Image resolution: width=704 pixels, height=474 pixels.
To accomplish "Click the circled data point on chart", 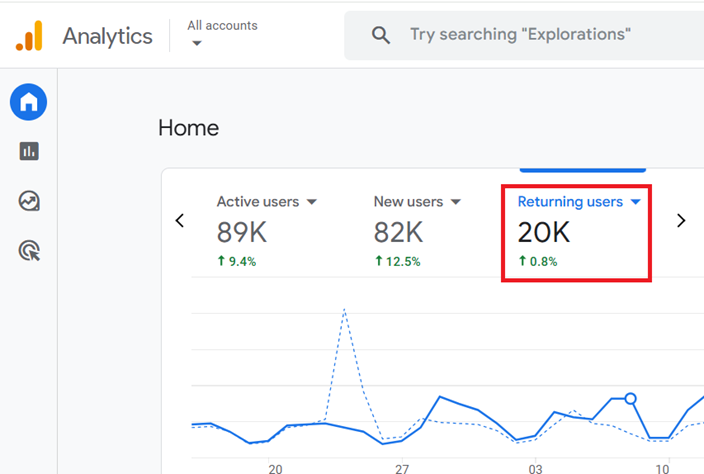I will tap(630, 399).
